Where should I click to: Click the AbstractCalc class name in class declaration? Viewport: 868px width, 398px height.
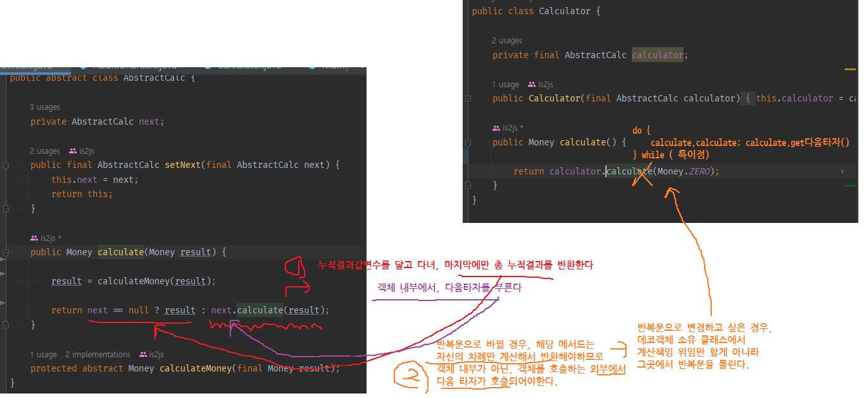tap(154, 78)
